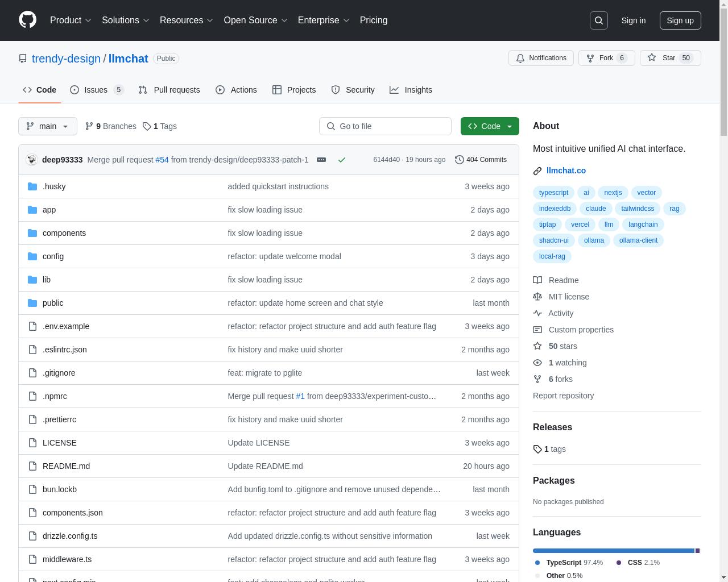Open the Projects tab

tap(294, 90)
